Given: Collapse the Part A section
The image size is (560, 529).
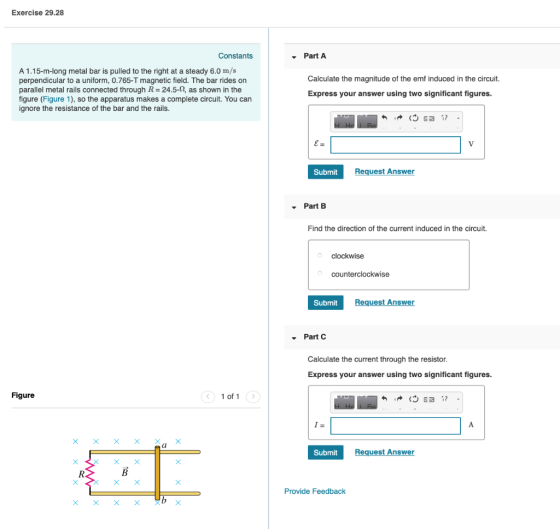Looking at the screenshot, I should pos(294,57).
